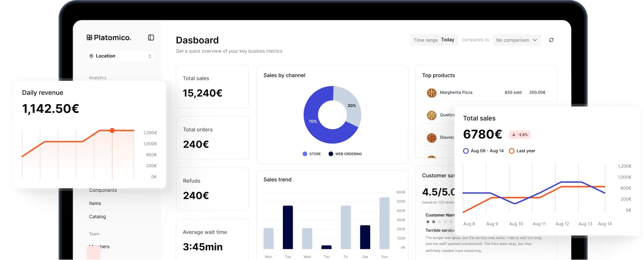The image size is (644, 260).
Task: Click the Members sidebar link
Action: click(100, 246)
